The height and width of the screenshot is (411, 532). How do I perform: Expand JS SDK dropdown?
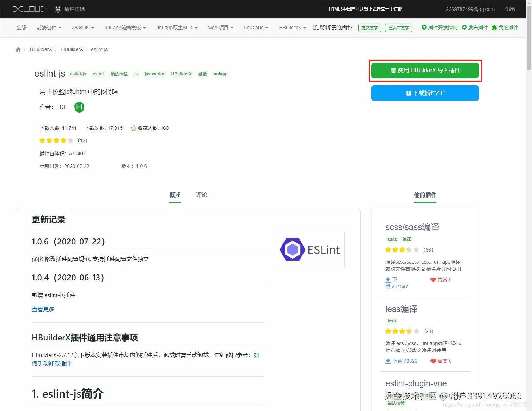tap(83, 28)
